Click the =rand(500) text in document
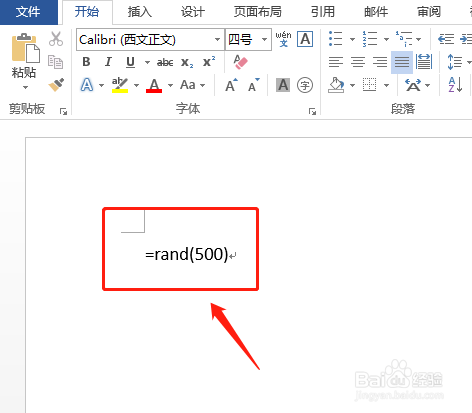Screen dimensions: 472x413 point(186,254)
